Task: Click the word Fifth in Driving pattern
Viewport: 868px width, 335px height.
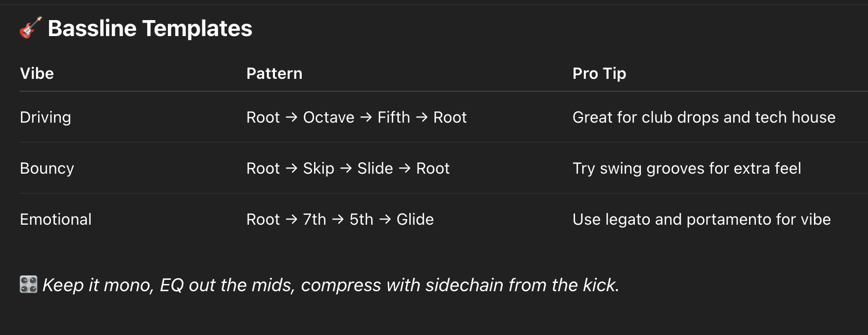Action: (x=394, y=117)
